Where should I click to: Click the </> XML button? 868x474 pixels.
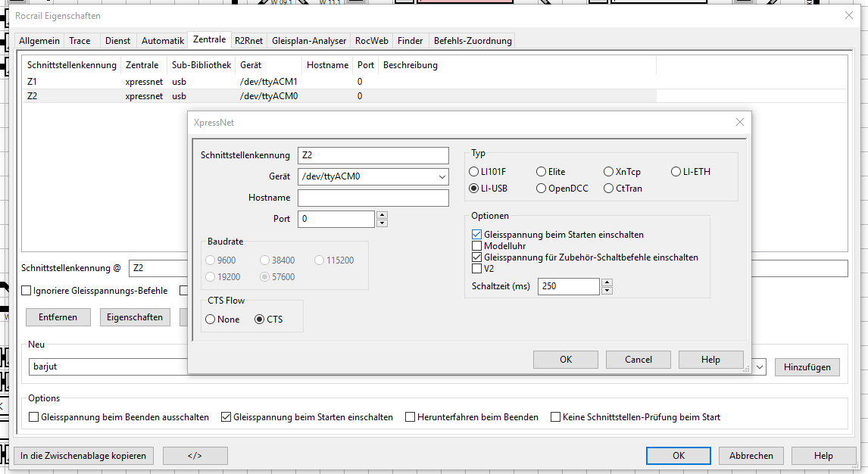pos(195,456)
